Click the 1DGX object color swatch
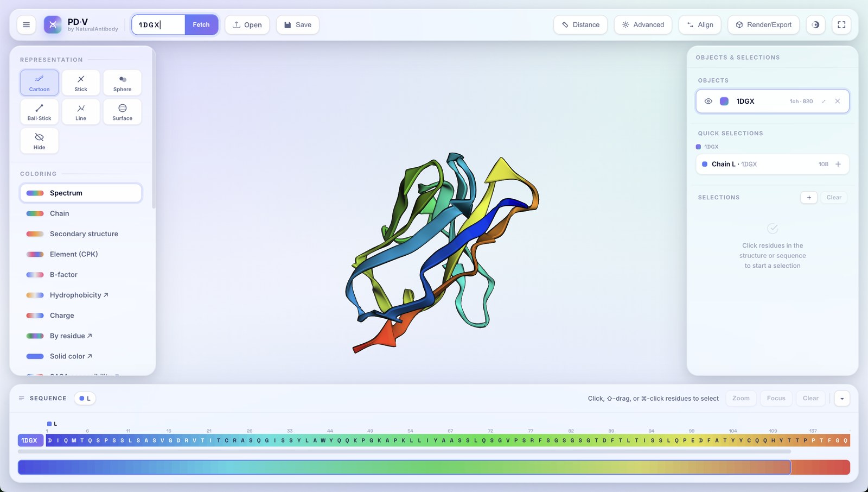Viewport: 868px width, 492px height. point(724,102)
